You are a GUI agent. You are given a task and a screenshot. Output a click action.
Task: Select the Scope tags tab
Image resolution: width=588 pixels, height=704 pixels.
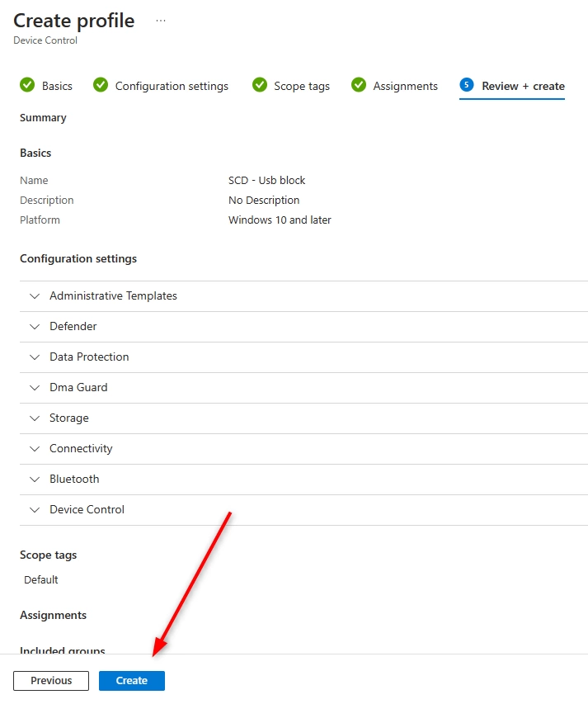click(302, 85)
